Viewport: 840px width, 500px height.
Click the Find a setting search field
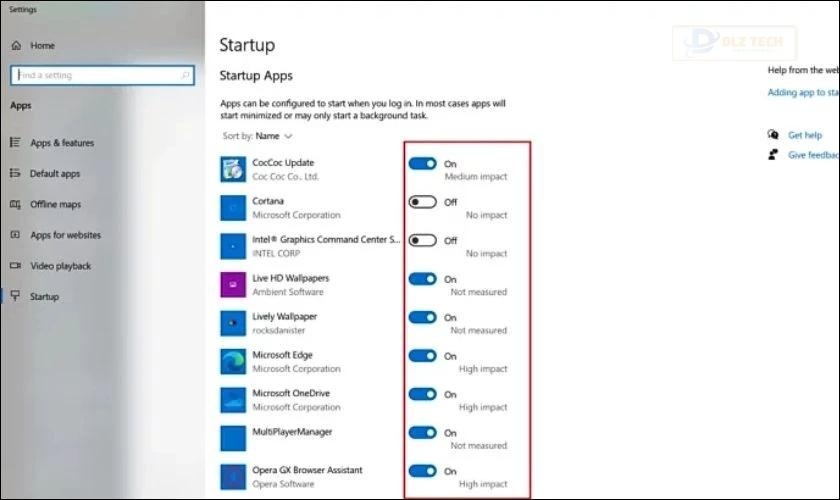(x=102, y=75)
